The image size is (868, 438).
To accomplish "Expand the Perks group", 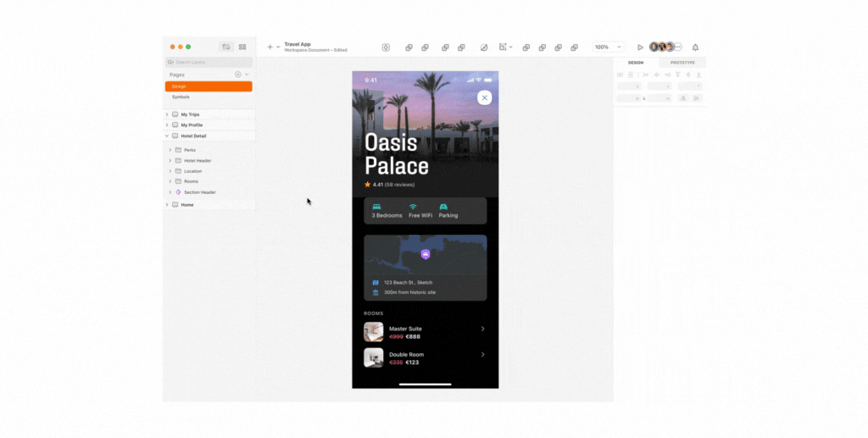I will [x=170, y=150].
